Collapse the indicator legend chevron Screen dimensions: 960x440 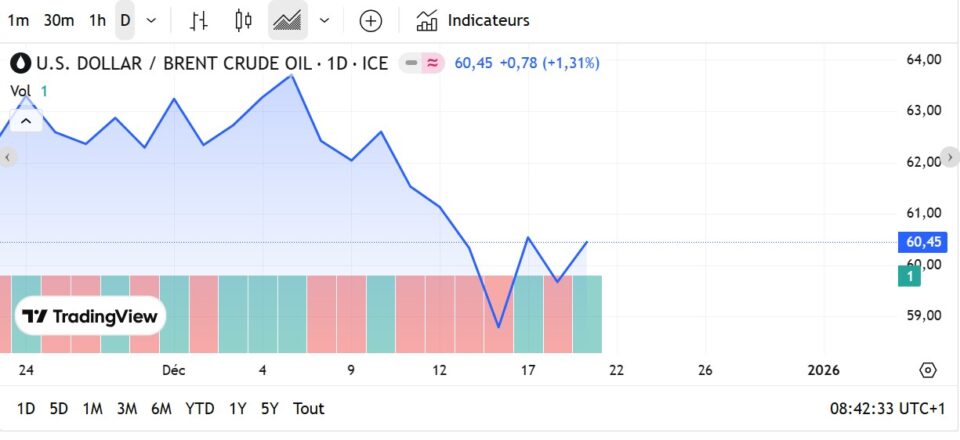coord(25,121)
